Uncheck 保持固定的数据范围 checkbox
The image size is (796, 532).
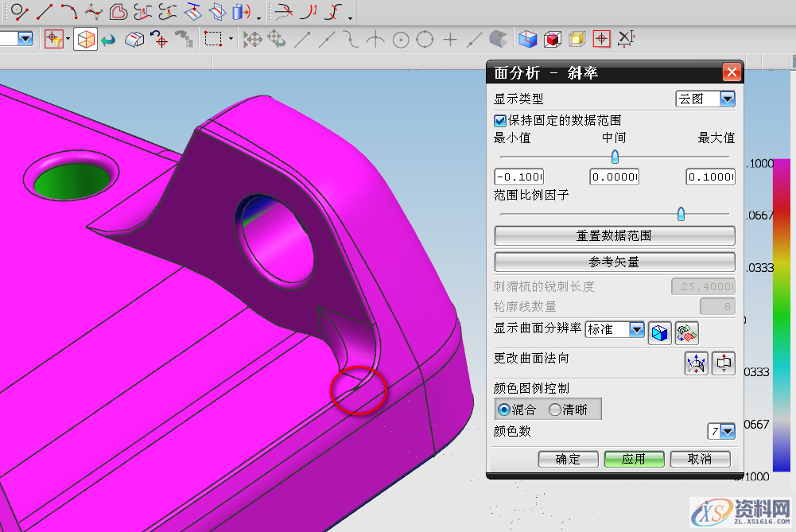click(500, 121)
